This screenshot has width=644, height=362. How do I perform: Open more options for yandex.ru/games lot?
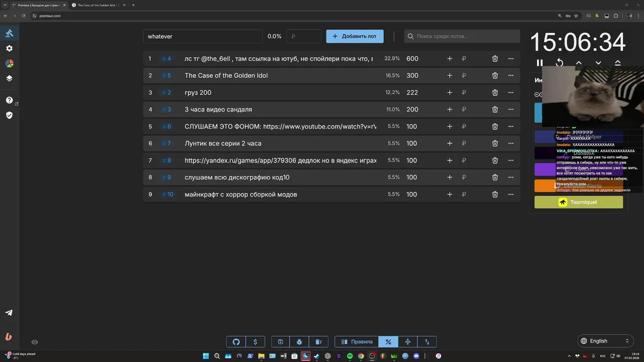pos(511,160)
